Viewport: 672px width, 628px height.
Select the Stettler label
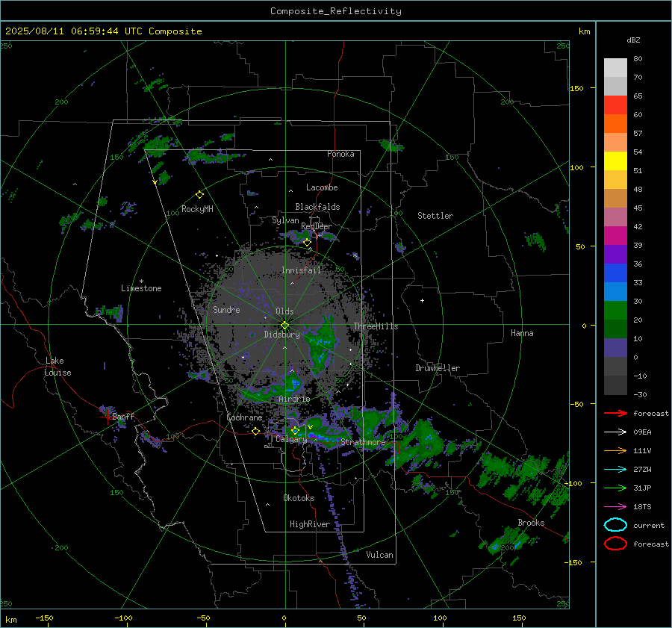point(435,216)
